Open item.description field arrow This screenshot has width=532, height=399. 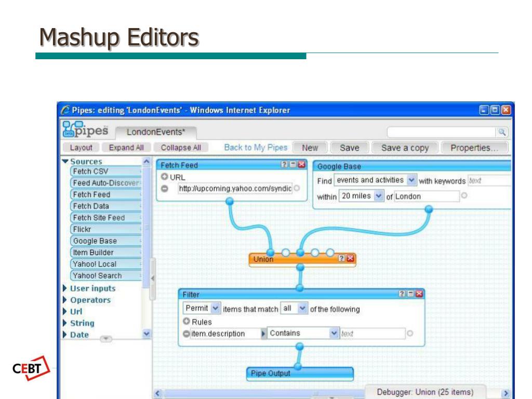coord(263,334)
